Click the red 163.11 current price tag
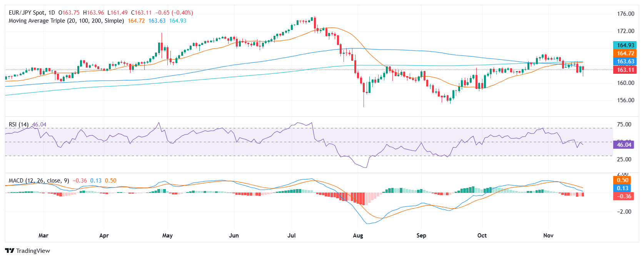This screenshot has height=259, width=644. tap(625, 70)
